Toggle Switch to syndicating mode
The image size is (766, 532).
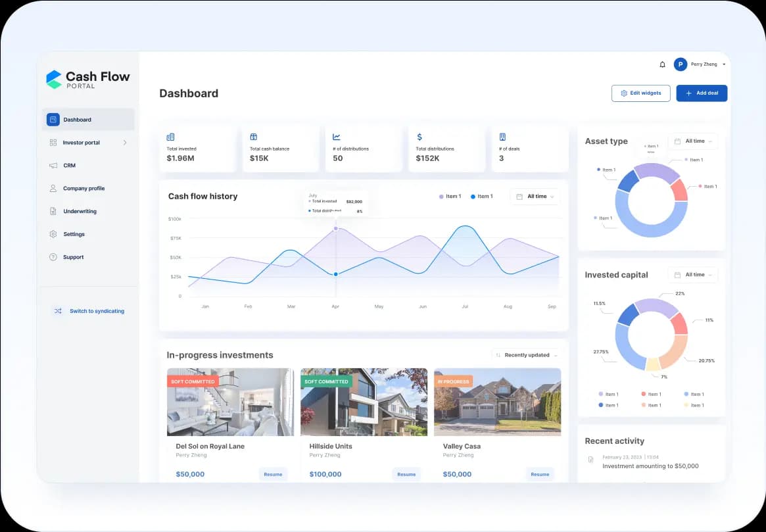[x=89, y=311]
